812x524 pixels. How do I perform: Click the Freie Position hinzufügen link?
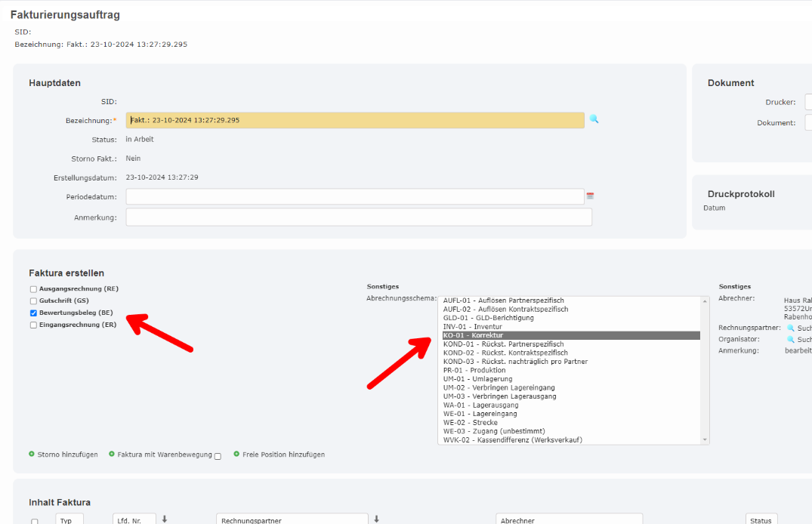click(283, 455)
